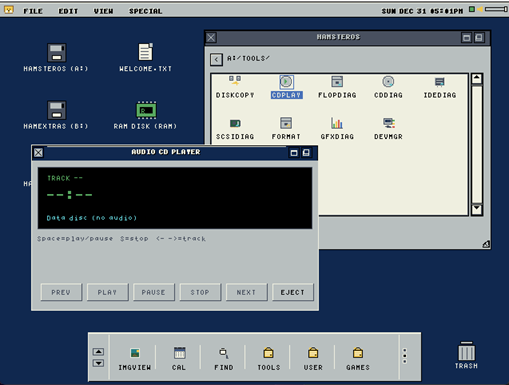Image resolution: width=509 pixels, height=385 pixels.
Task: Click the HamsterOS window scrollbar down arrow
Action: pyautogui.click(x=477, y=209)
